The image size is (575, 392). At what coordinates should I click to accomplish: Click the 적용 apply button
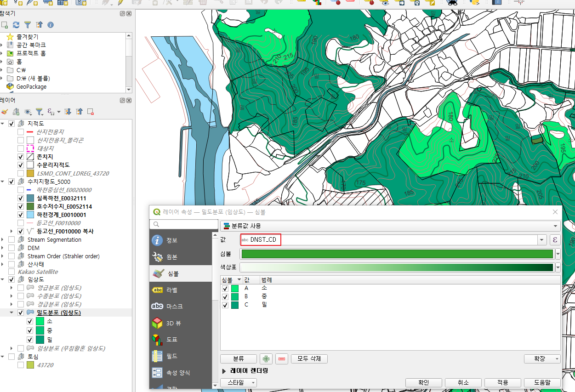click(503, 382)
